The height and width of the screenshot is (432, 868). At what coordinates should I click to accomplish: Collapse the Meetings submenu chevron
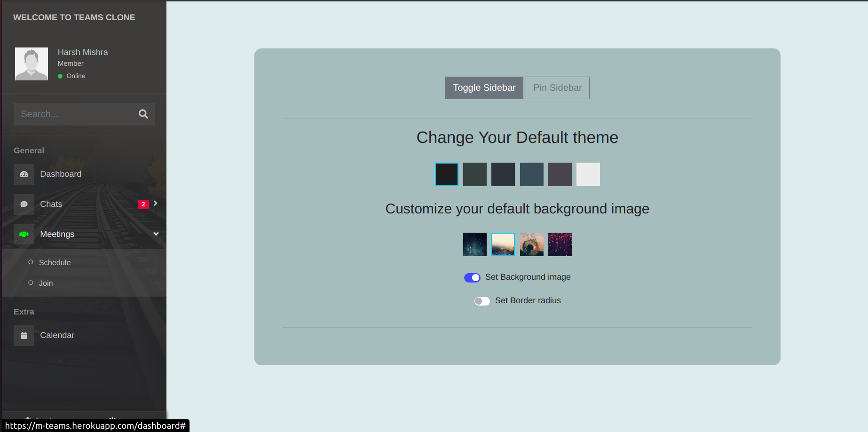[156, 234]
